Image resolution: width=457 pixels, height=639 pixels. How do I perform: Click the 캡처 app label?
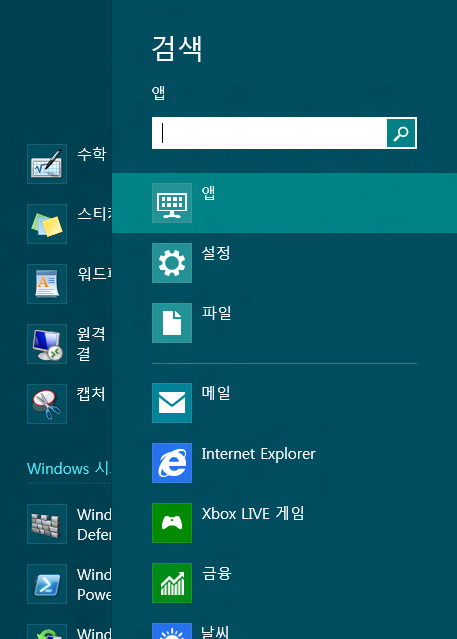point(91,394)
